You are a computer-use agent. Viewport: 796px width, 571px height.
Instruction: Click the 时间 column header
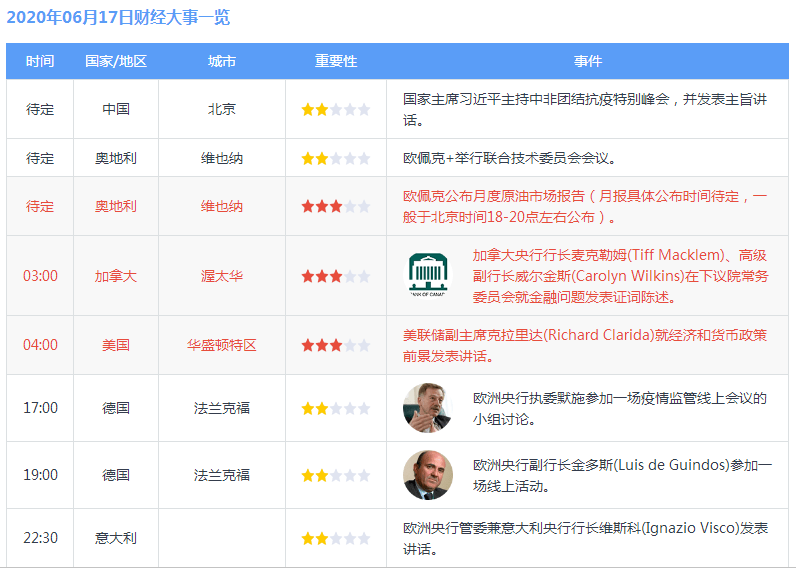pyautogui.click(x=40, y=61)
